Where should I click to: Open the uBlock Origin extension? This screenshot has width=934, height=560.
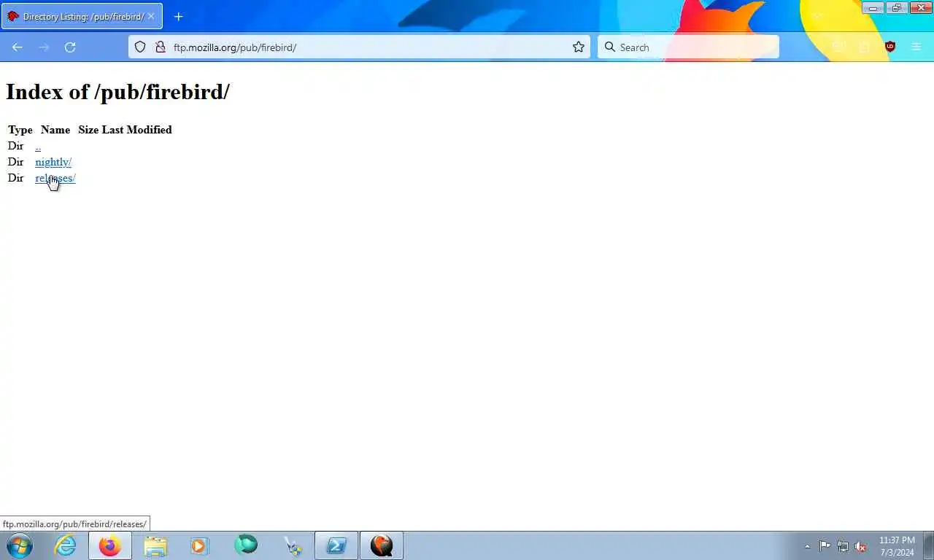[x=889, y=47]
